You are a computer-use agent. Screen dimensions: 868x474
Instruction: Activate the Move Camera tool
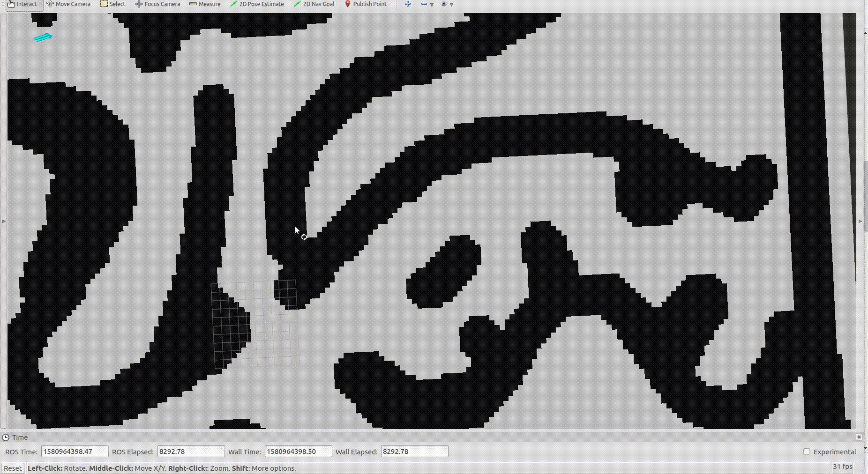point(68,4)
